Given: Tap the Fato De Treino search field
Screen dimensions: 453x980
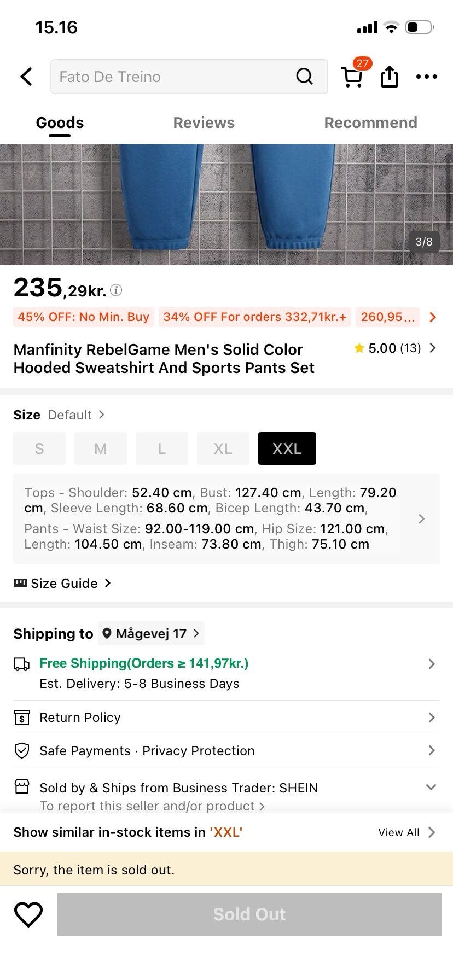Looking at the screenshot, I should point(170,77).
